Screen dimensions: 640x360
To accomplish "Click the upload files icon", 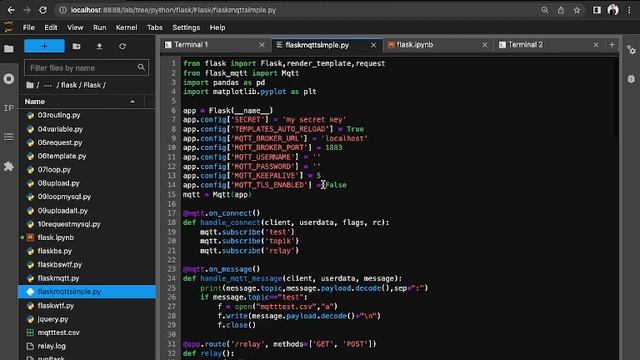I will pos(99,46).
